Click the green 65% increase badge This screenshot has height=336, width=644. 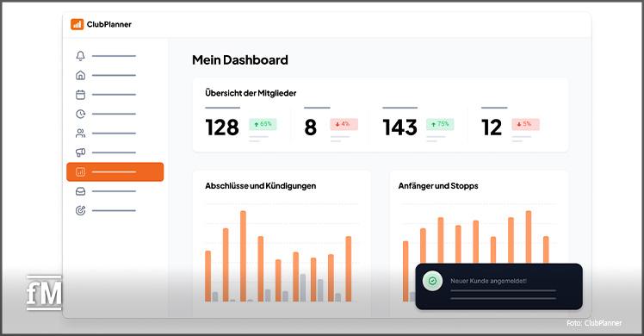[263, 124]
